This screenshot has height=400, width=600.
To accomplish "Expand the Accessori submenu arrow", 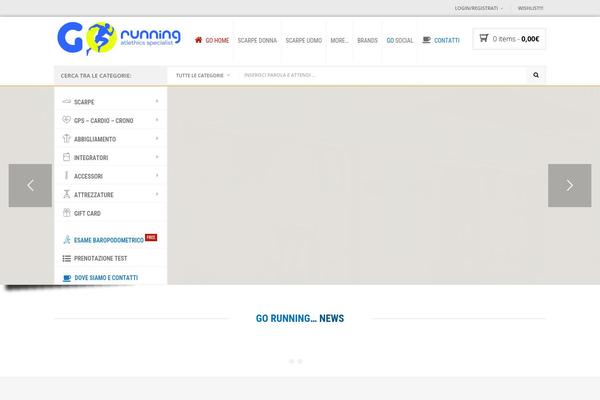I will coord(157,176).
